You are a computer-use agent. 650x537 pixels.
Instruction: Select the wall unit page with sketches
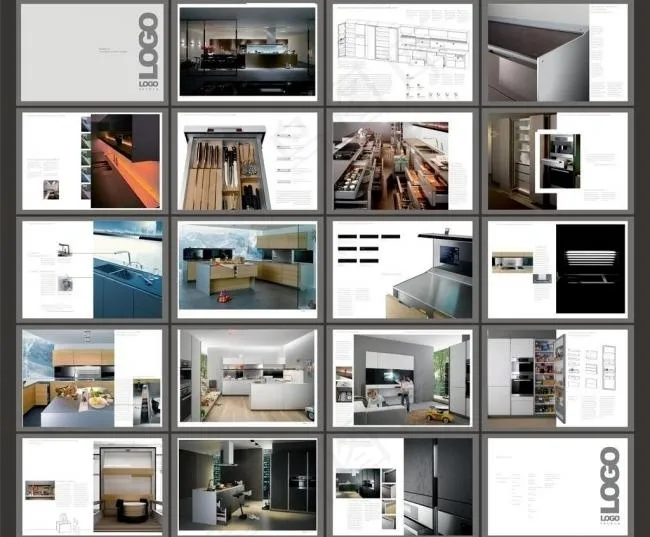pyautogui.click(x=91, y=486)
